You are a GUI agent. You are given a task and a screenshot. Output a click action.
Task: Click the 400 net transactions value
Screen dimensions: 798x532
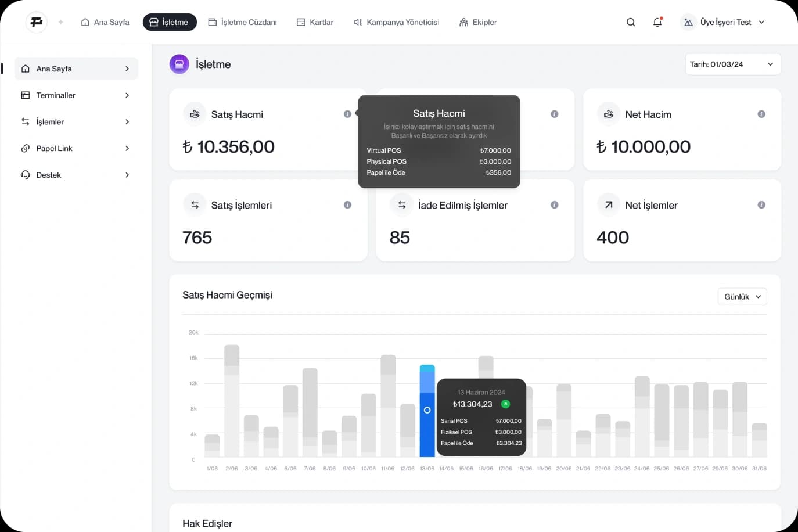613,237
